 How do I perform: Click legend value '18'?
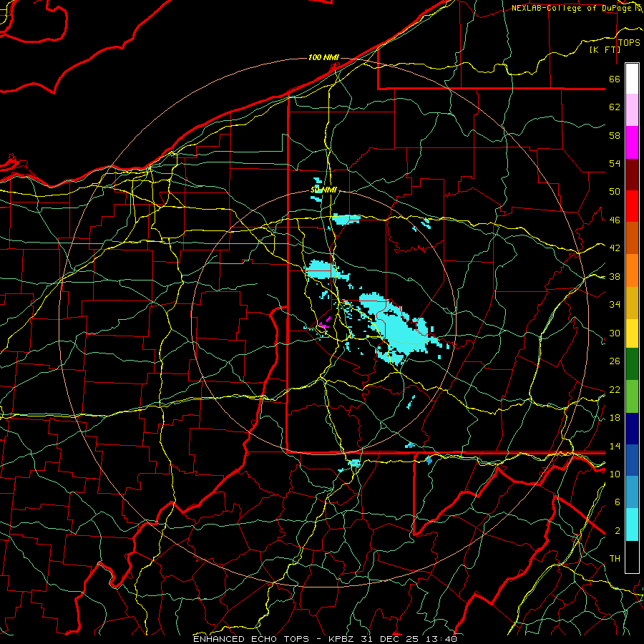[x=615, y=418]
